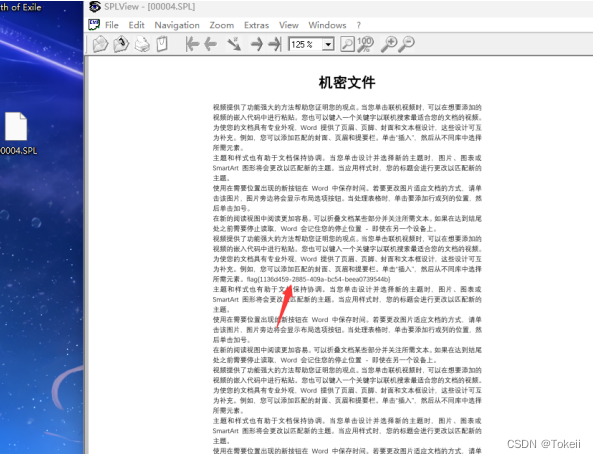Select the Path of Exile desktop shortcut label
Viewport: 595px width, 458px height.
[x=21, y=7]
